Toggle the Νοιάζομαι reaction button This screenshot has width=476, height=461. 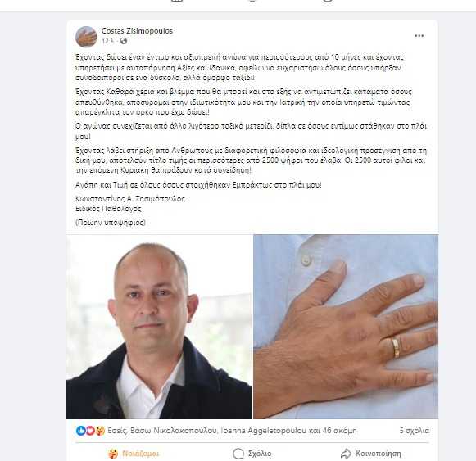pyautogui.click(x=134, y=454)
